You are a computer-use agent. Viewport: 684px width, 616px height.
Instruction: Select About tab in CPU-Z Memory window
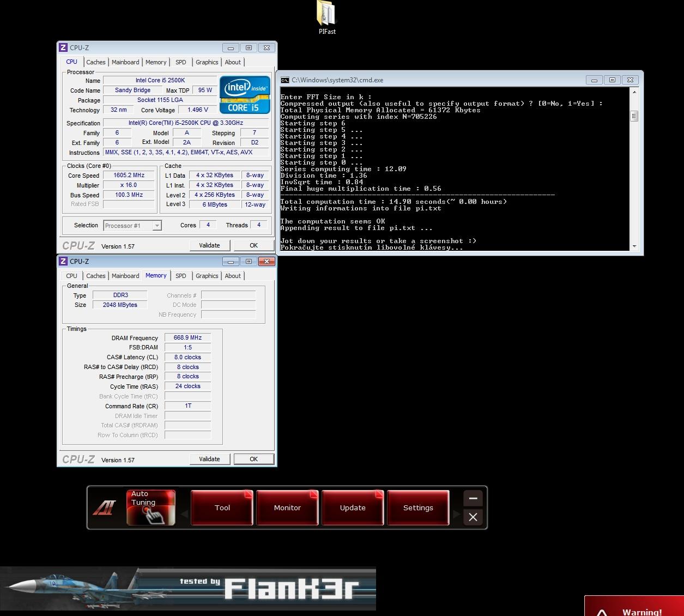click(233, 276)
